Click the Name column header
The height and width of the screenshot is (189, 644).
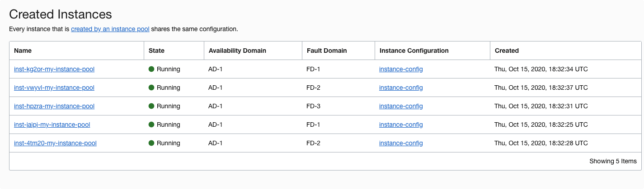[23, 51]
